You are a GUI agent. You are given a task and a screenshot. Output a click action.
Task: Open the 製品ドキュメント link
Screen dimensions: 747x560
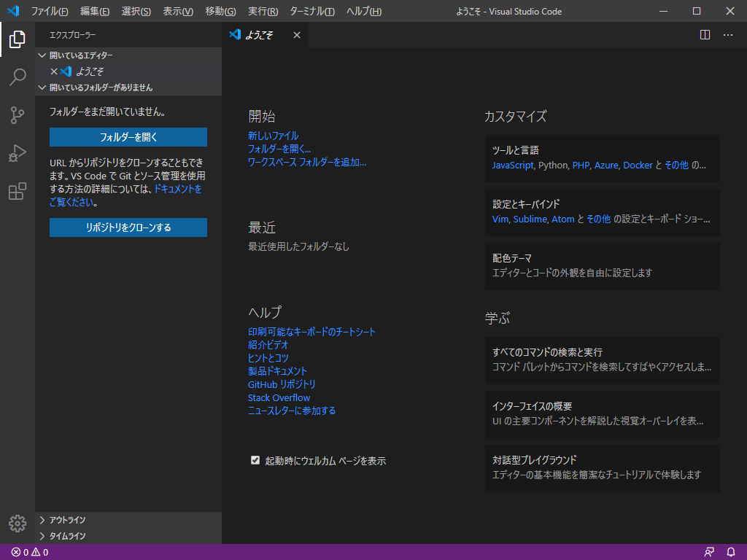(277, 371)
